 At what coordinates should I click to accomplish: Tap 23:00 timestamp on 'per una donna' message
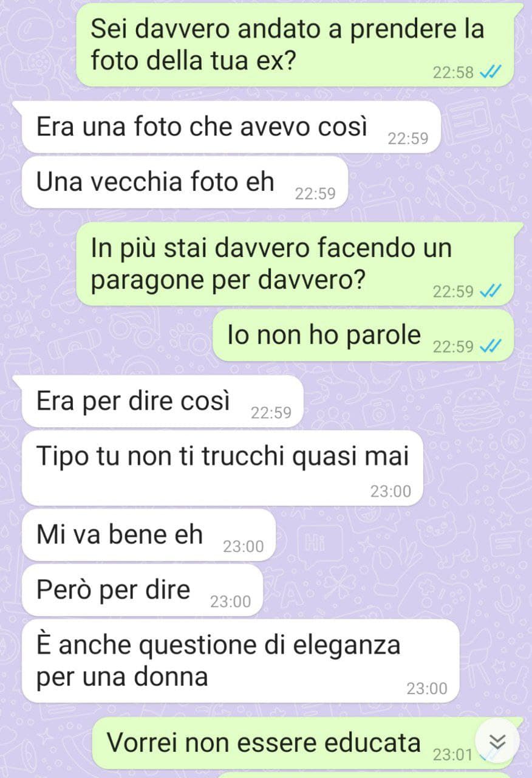[426, 689]
